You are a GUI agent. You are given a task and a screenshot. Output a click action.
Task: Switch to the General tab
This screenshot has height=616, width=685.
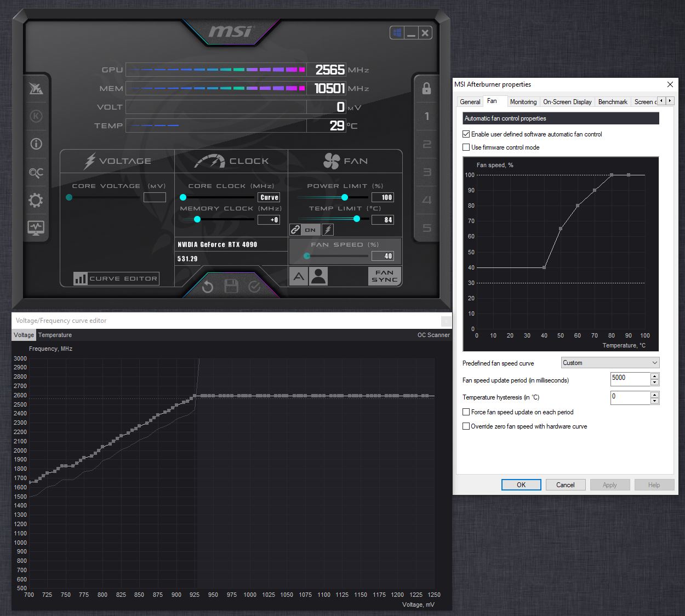[470, 102]
